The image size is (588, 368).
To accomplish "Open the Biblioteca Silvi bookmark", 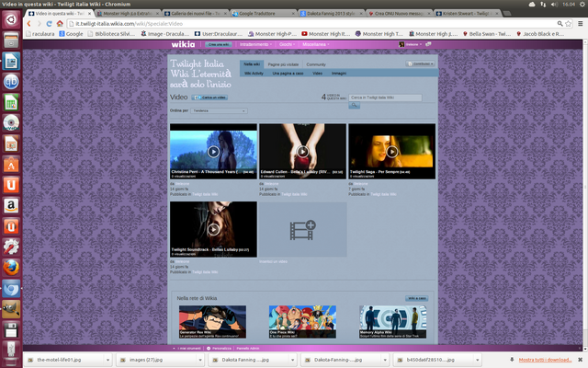I will [x=111, y=34].
